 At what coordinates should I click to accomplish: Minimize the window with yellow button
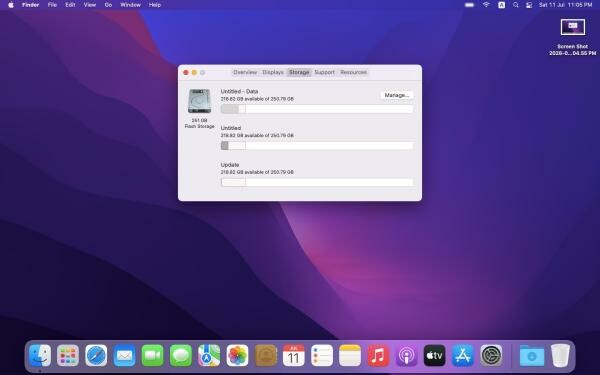pyautogui.click(x=194, y=72)
